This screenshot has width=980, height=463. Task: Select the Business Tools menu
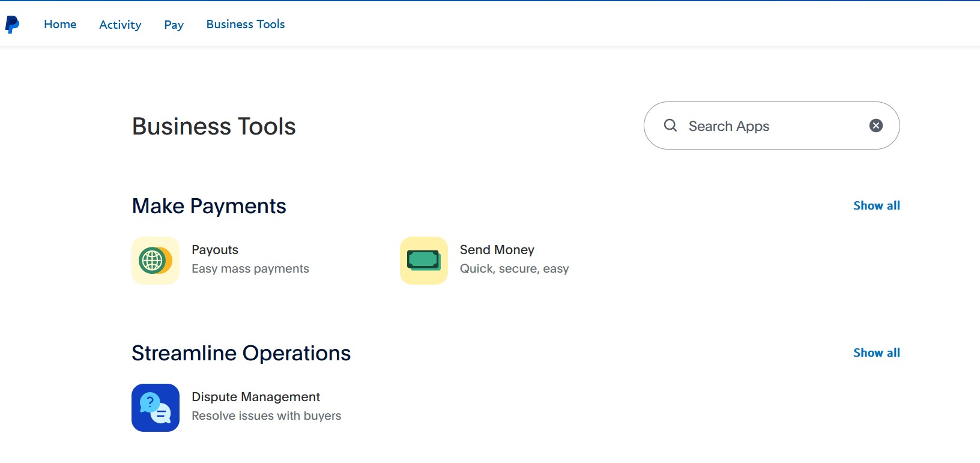(x=246, y=24)
